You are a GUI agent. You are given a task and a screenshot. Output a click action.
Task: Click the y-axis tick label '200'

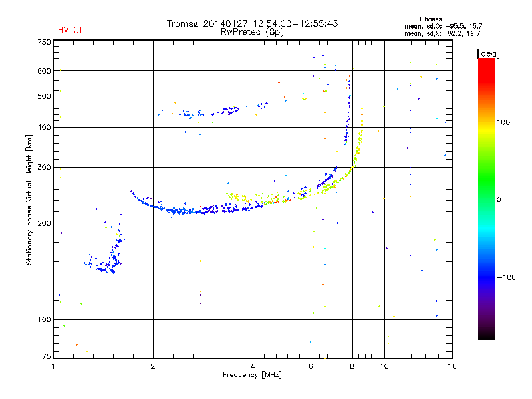coord(44,223)
